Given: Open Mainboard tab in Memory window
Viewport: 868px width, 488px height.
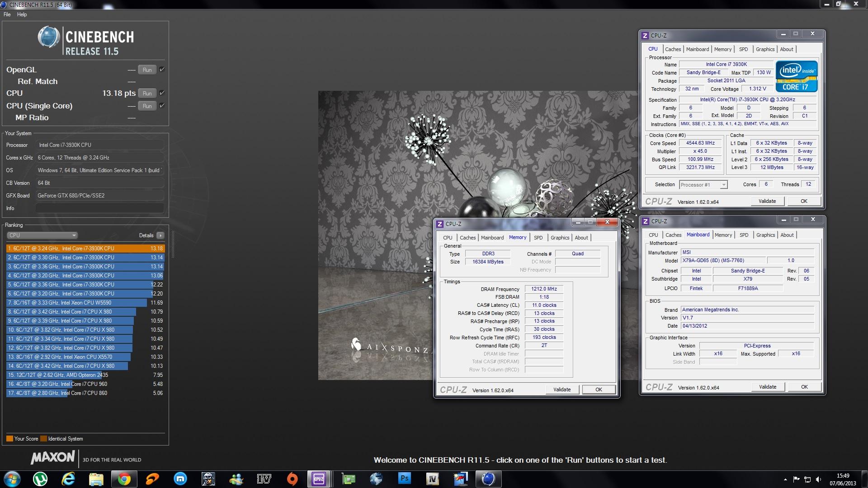Looking at the screenshot, I should pyautogui.click(x=492, y=238).
